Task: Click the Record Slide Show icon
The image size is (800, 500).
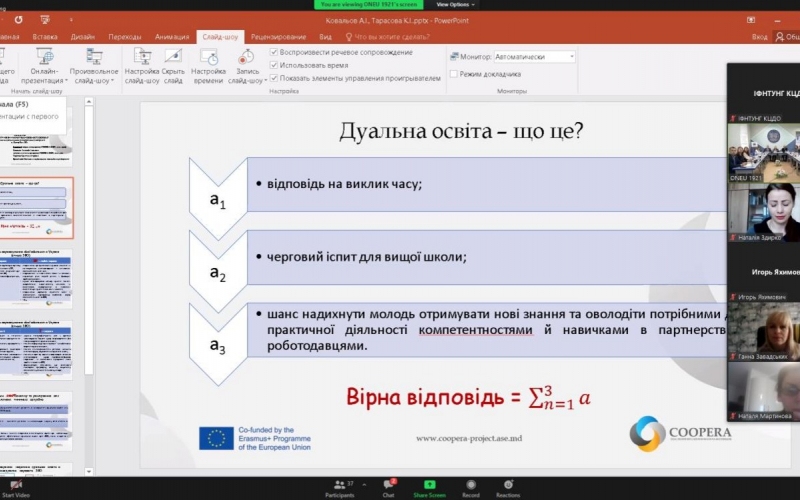Action: coord(247,56)
